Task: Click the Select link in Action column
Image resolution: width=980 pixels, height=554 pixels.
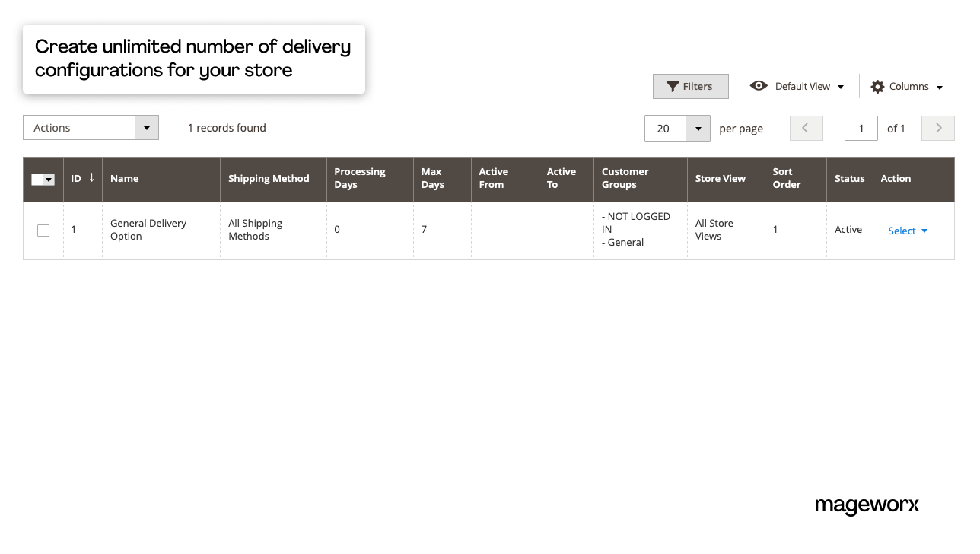Action: (x=901, y=231)
